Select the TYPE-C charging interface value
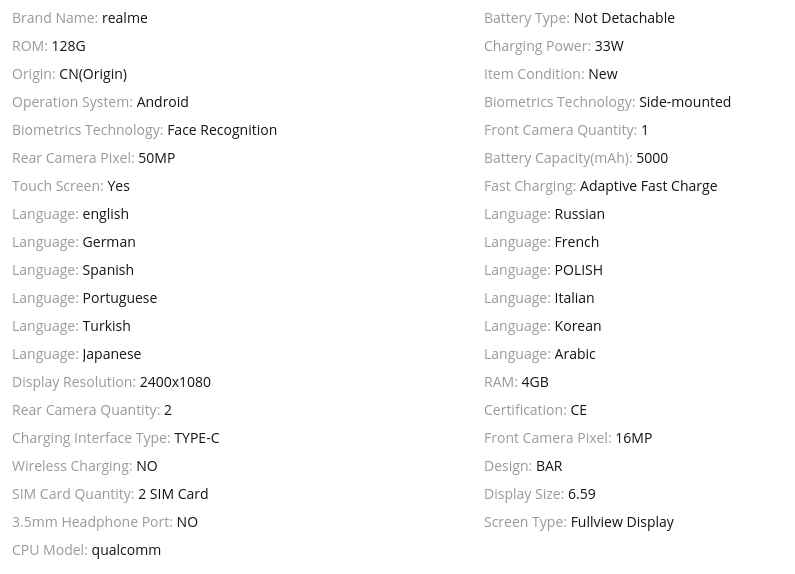The height and width of the screenshot is (574, 795). point(196,438)
